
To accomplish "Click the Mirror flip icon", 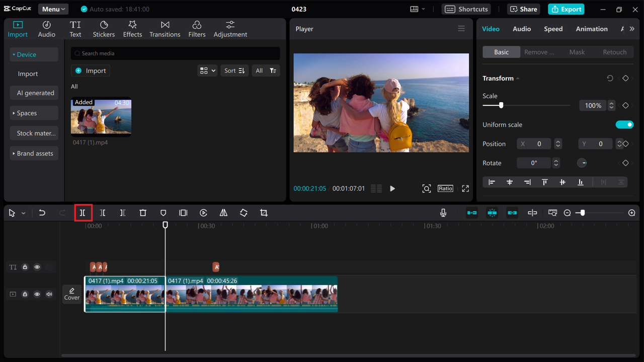I will click(223, 213).
